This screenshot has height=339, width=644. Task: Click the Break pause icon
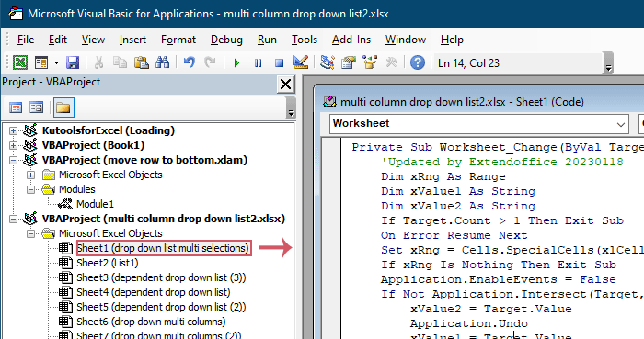(x=258, y=63)
